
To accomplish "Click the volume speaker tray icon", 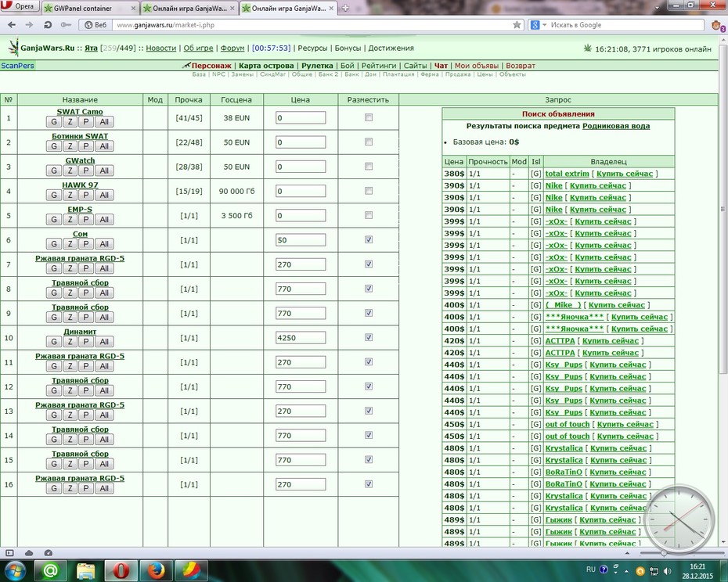I will [667, 571].
